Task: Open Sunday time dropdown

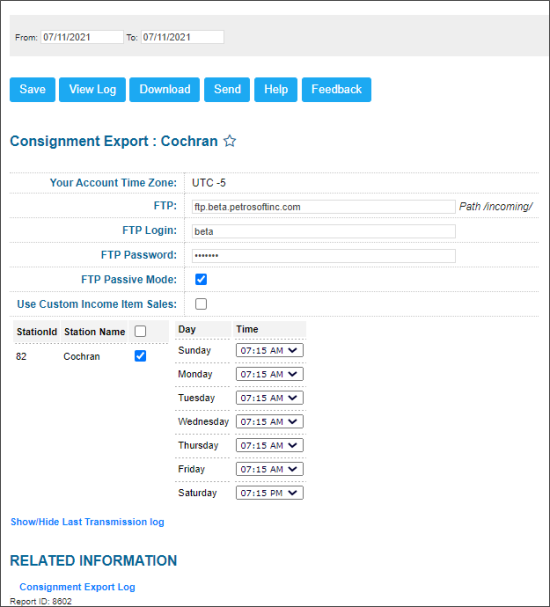Action: [270, 350]
